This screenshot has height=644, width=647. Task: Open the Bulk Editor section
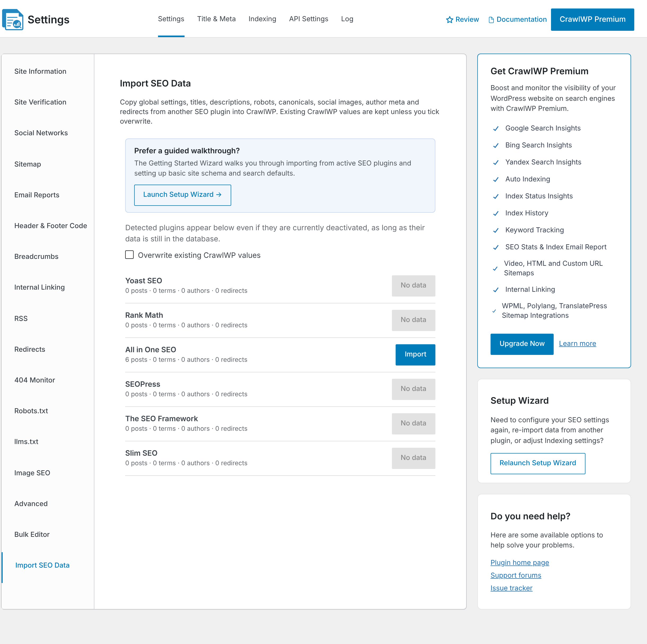32,535
